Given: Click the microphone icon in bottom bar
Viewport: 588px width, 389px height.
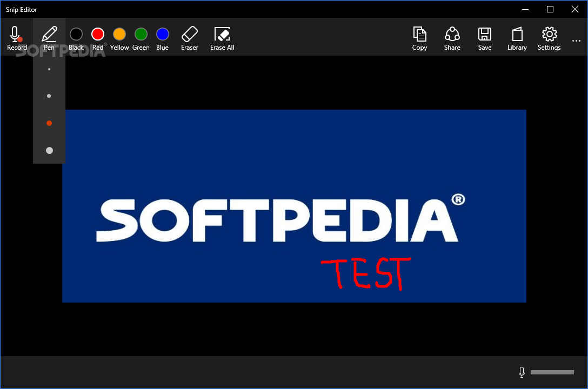Looking at the screenshot, I should pyautogui.click(x=522, y=372).
